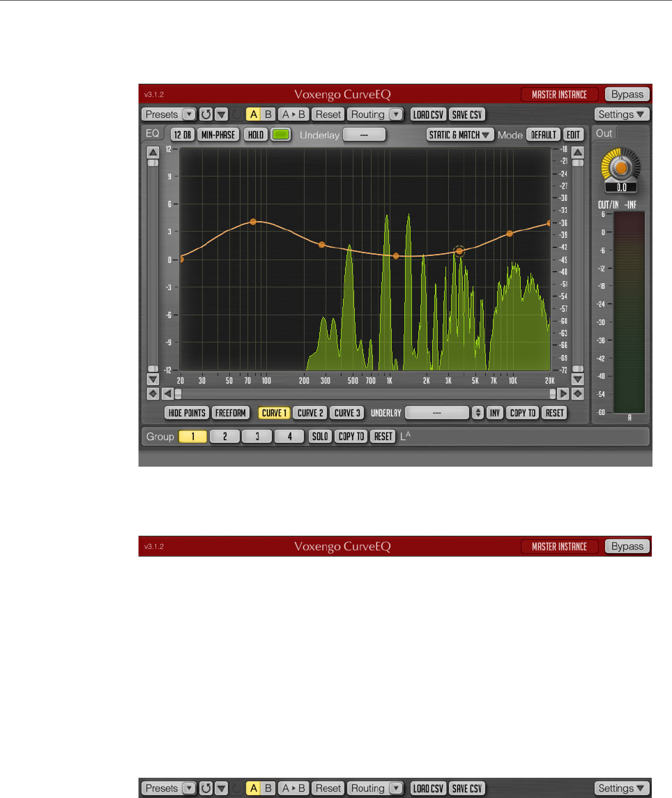
Task: Select state A in the upper plugin toolbar
Action: 253,114
